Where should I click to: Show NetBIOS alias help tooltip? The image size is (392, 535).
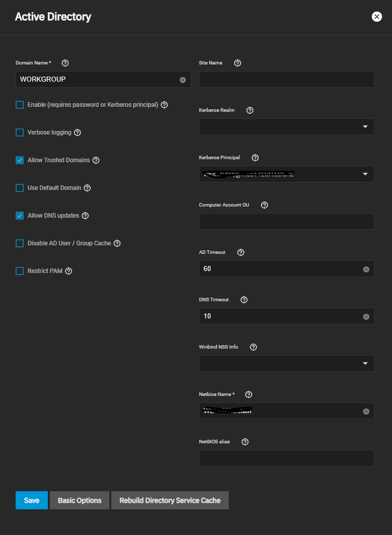(245, 442)
